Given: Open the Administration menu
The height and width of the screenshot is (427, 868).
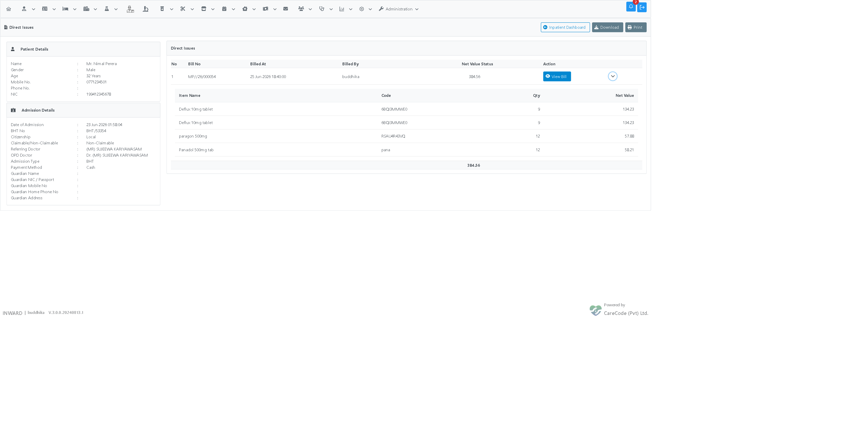Looking at the screenshot, I should coord(399,9).
